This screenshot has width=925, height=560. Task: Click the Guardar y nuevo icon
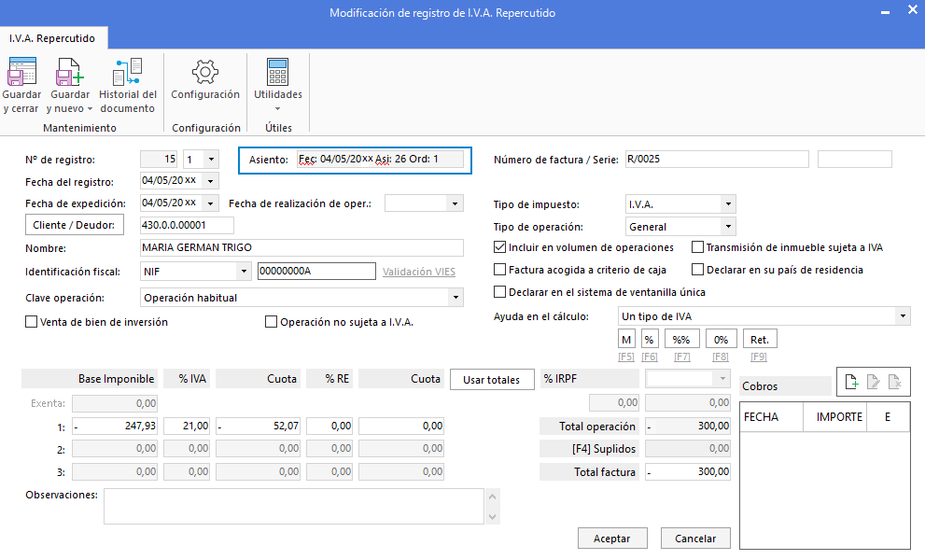[70, 72]
